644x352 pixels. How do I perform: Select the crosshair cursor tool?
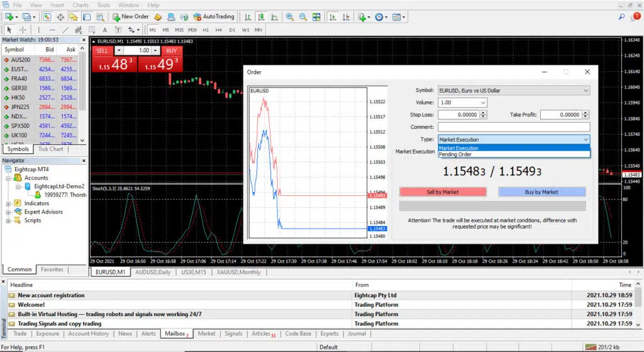[23, 30]
